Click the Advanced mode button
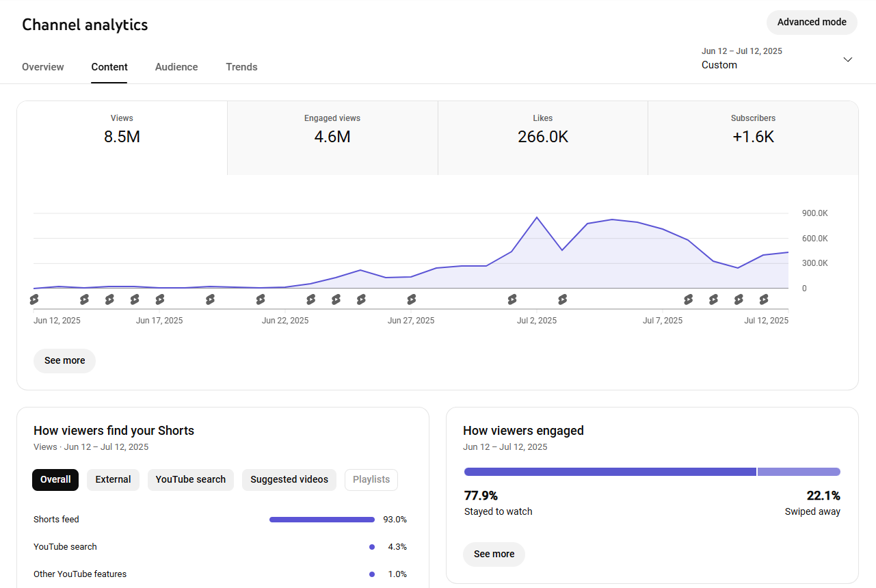The image size is (876, 588). (812, 23)
